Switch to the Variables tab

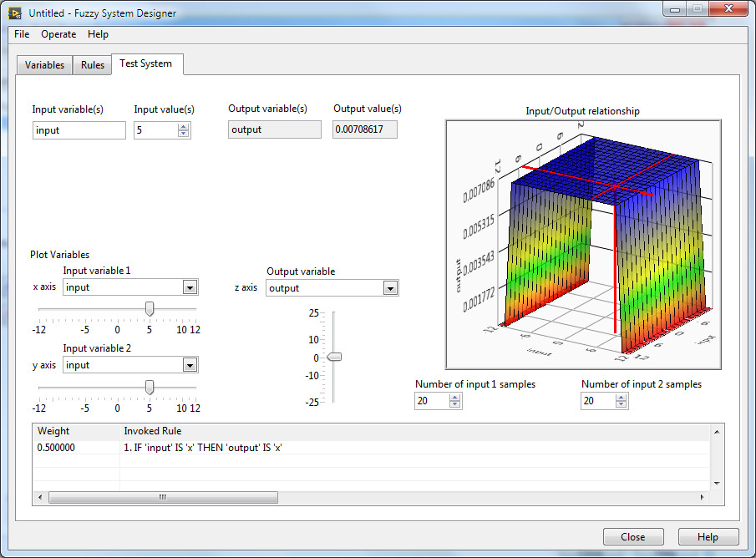point(44,65)
